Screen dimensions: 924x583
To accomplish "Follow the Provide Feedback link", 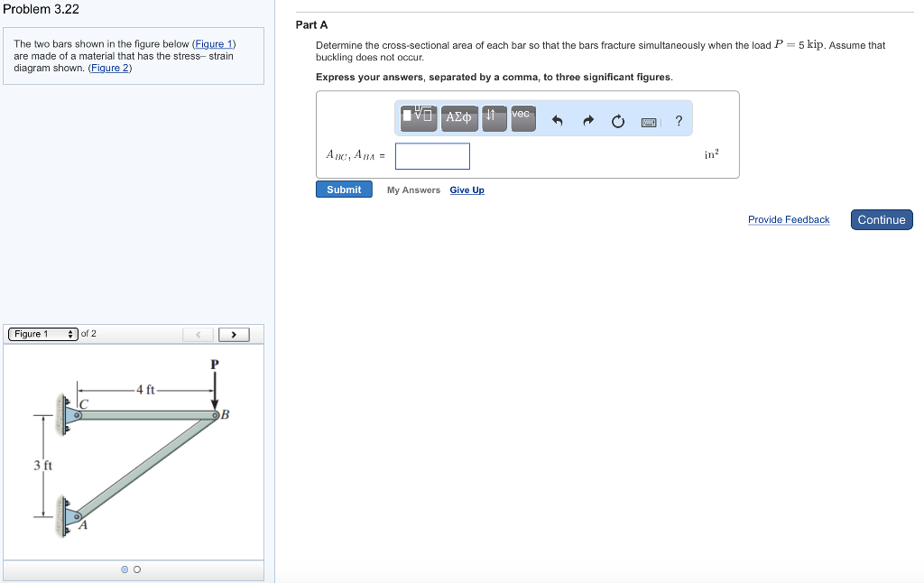I will point(788,219).
